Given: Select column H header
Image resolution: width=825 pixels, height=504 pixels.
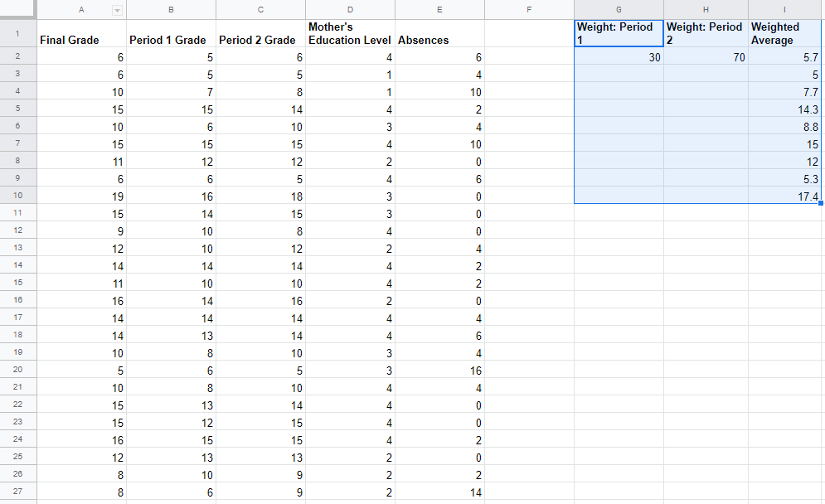Looking at the screenshot, I should pyautogui.click(x=706, y=9).
